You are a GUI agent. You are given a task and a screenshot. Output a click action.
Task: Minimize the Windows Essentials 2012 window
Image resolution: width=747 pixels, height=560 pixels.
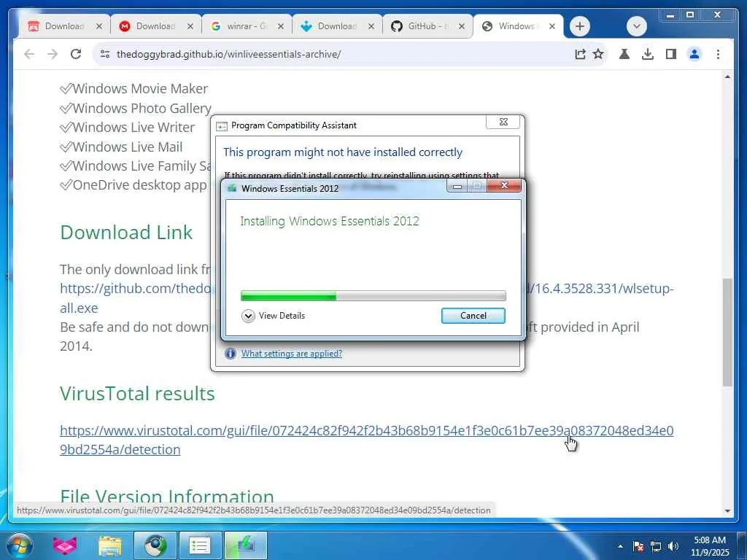pyautogui.click(x=457, y=186)
